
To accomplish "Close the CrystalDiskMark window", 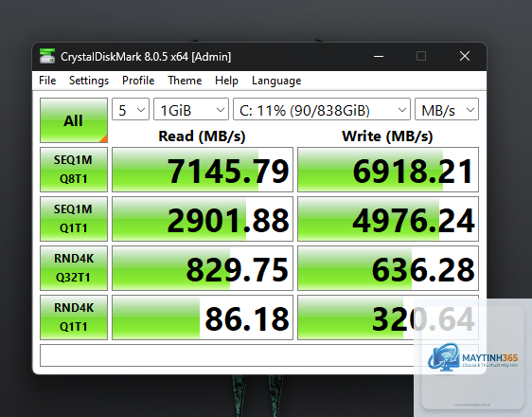I will [x=465, y=56].
